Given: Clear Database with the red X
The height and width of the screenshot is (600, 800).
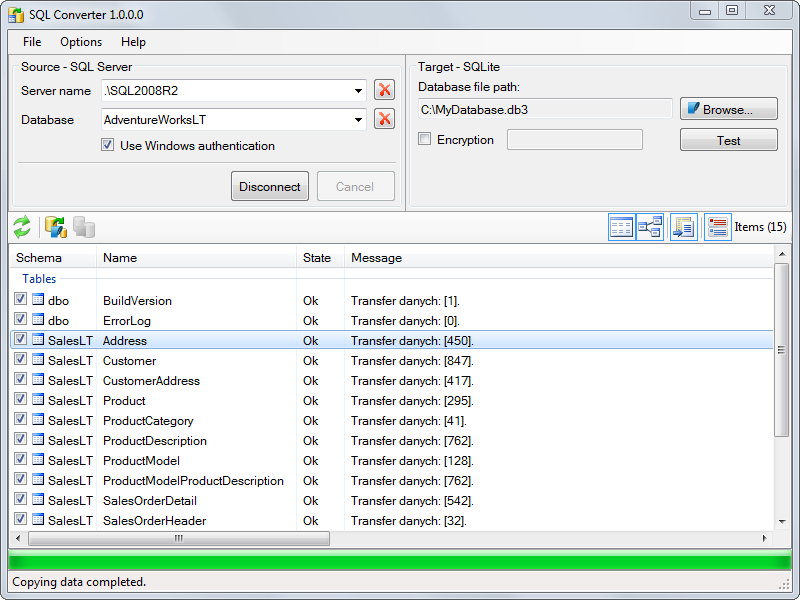Looking at the screenshot, I should tap(384, 119).
